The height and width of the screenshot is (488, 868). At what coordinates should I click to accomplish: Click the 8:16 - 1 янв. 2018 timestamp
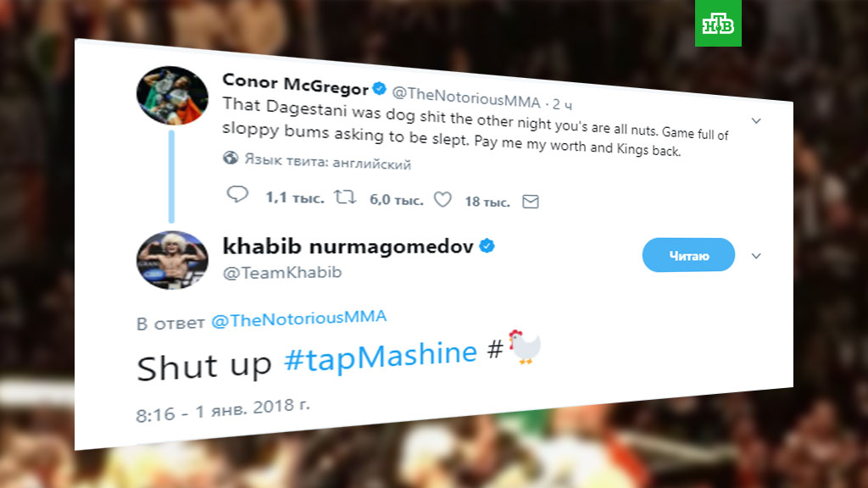coord(223,411)
